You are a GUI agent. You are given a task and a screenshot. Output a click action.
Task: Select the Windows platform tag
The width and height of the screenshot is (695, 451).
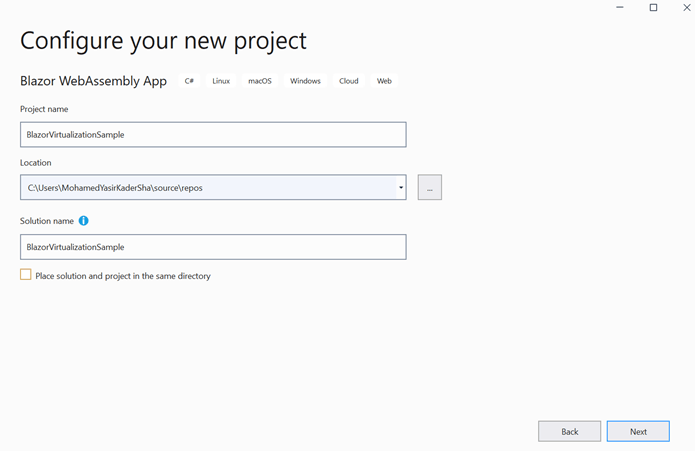tap(305, 81)
